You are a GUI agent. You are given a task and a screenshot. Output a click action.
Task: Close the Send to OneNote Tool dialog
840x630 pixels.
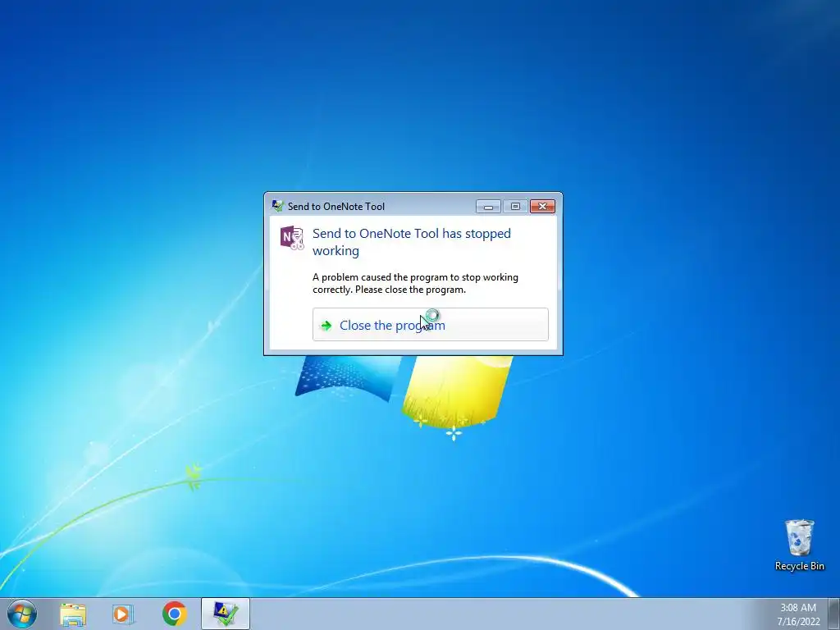click(x=542, y=206)
